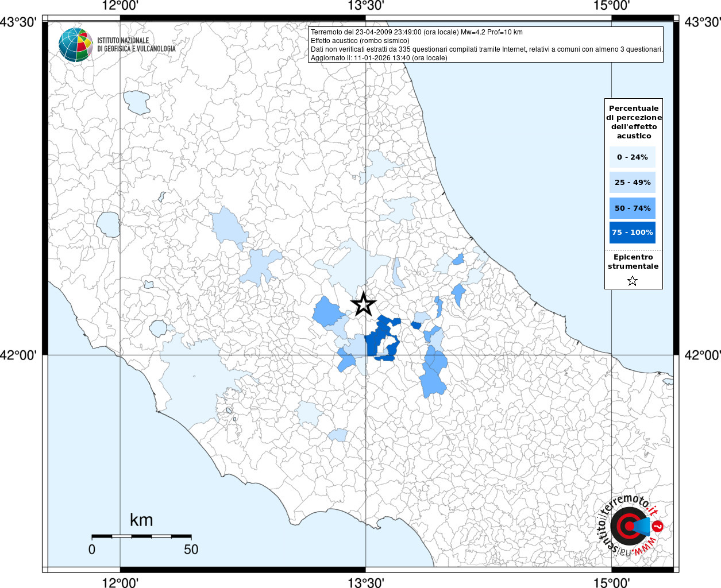Click the right axis label 43°30'
This screenshot has height=588, width=721.
tap(702, 22)
